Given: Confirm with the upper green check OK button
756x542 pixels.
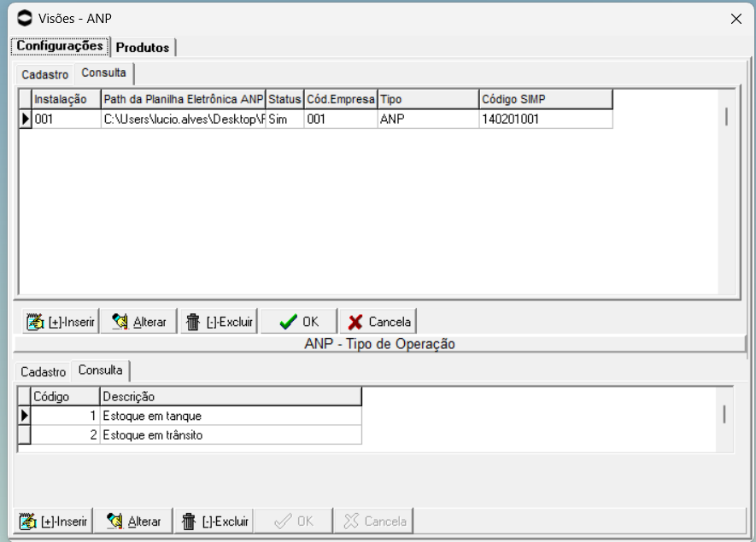Looking at the screenshot, I should coord(299,321).
